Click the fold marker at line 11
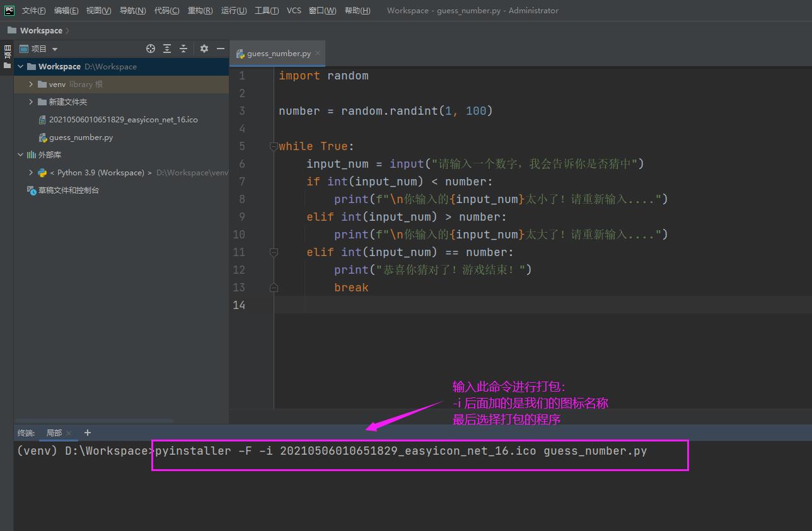The image size is (812, 531). click(x=274, y=252)
